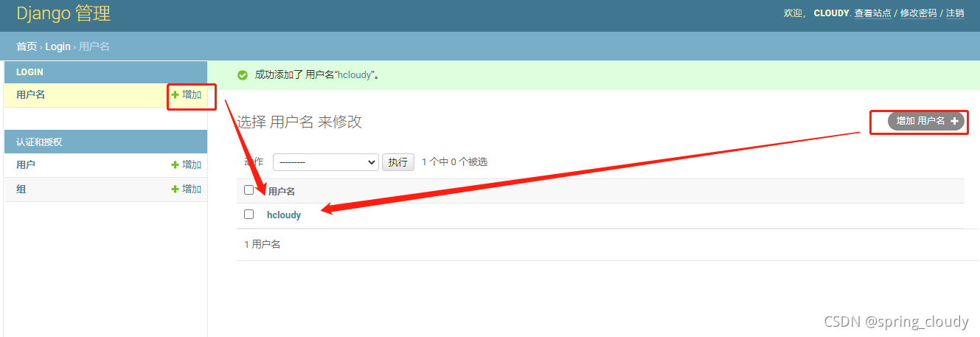Click the 选择 用户名 来修改 heading
The image size is (980, 337).
pyautogui.click(x=299, y=122)
